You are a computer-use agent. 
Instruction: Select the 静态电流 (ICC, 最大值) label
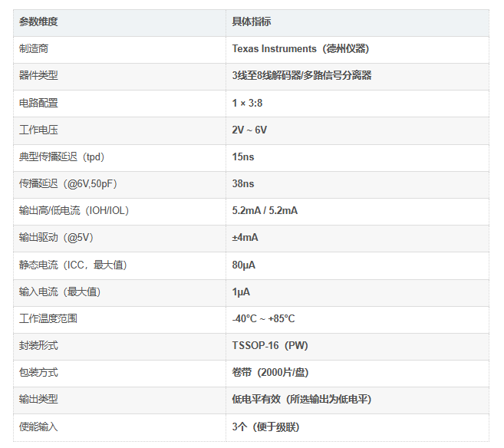tap(73, 265)
